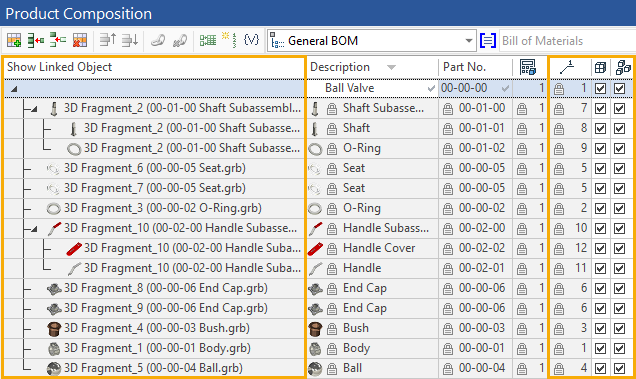This screenshot has width=636, height=379.
Task: Click position number 10 in Handle Subassembly row
Action: [581, 228]
